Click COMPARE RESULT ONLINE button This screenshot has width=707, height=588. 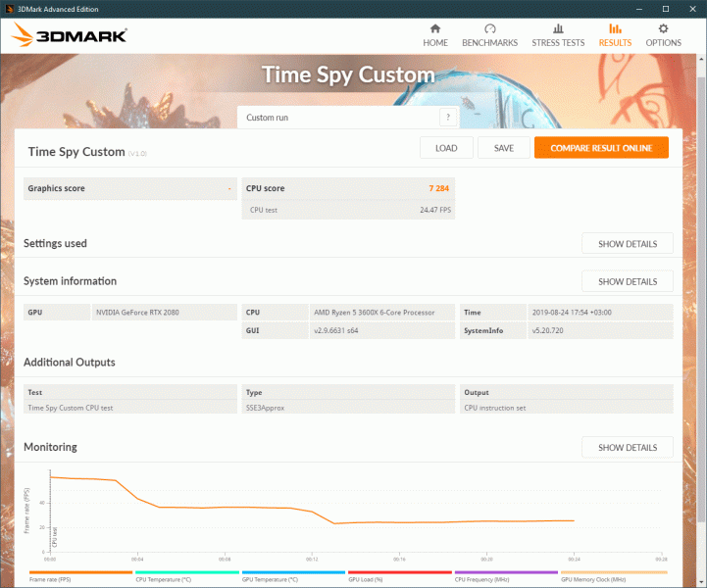(601, 148)
